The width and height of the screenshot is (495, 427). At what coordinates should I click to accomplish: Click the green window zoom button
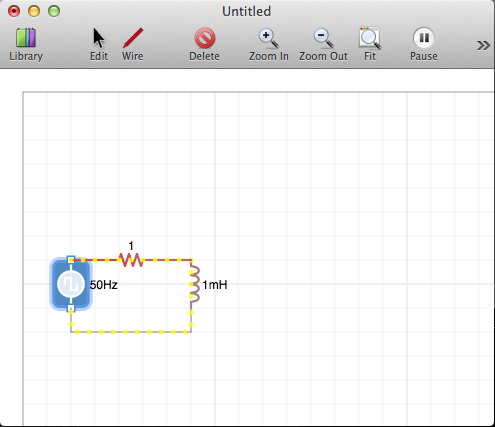[54, 11]
